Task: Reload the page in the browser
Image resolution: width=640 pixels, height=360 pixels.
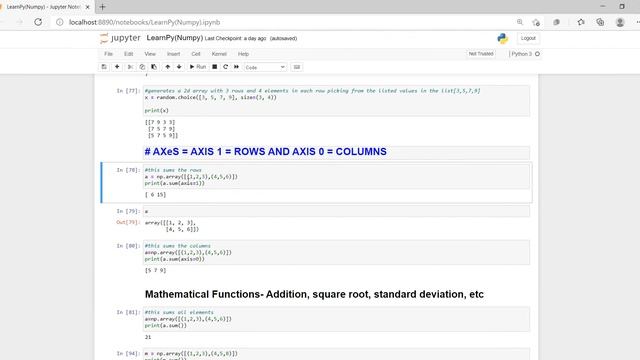Action: click(x=38, y=22)
